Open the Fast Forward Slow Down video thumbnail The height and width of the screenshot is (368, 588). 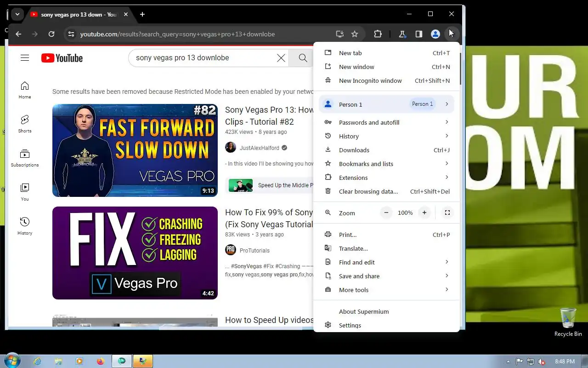pos(135,150)
